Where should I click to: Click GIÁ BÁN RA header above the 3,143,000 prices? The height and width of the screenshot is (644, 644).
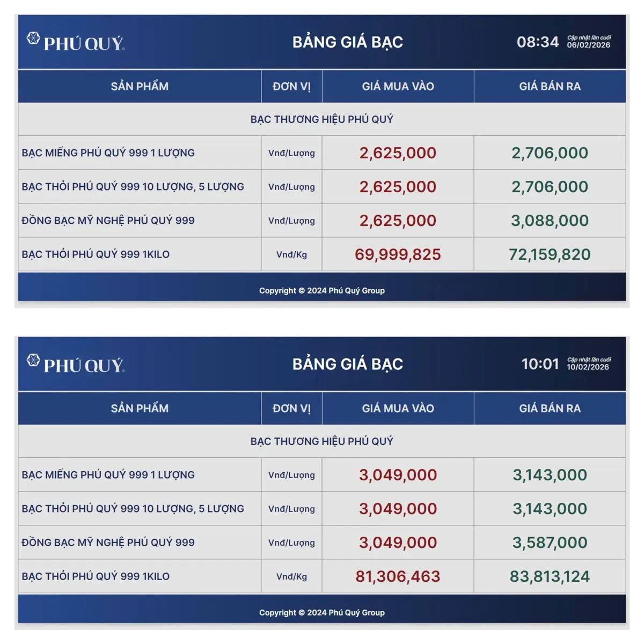(550, 408)
